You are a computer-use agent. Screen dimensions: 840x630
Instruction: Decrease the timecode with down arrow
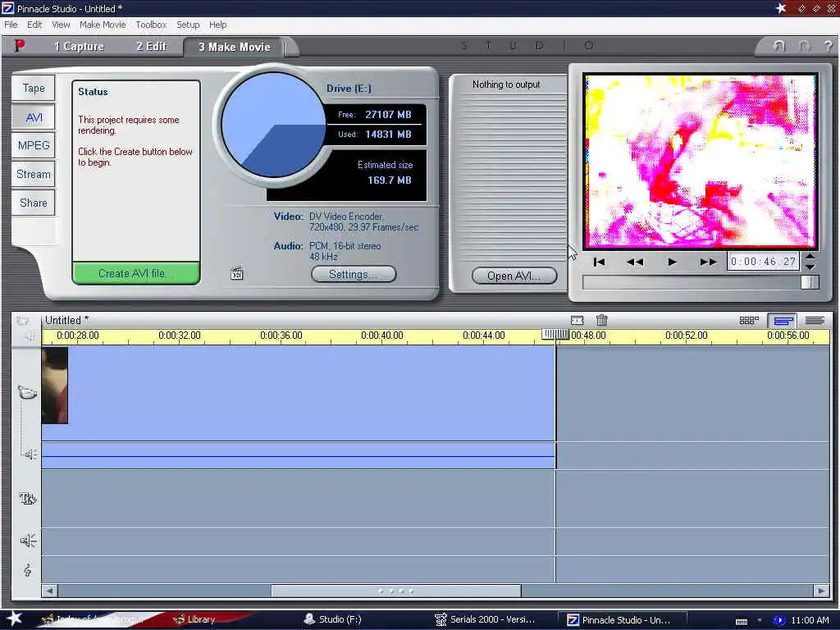(810, 267)
